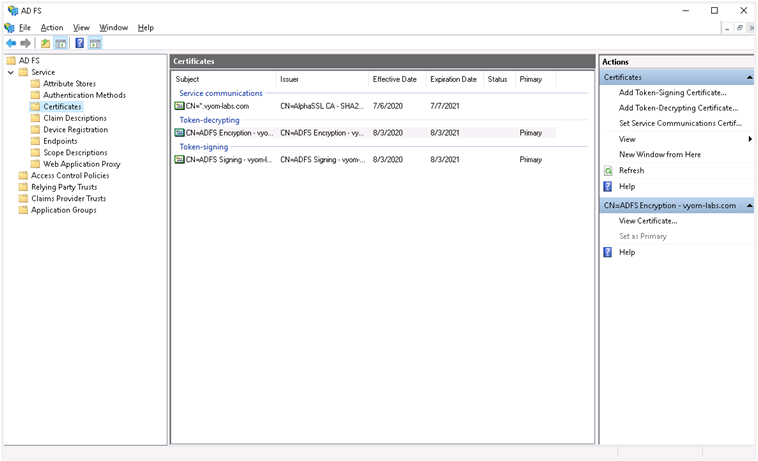This screenshot has width=758, height=461.
Task: Click View Certificate in Actions pane
Action: (x=648, y=220)
